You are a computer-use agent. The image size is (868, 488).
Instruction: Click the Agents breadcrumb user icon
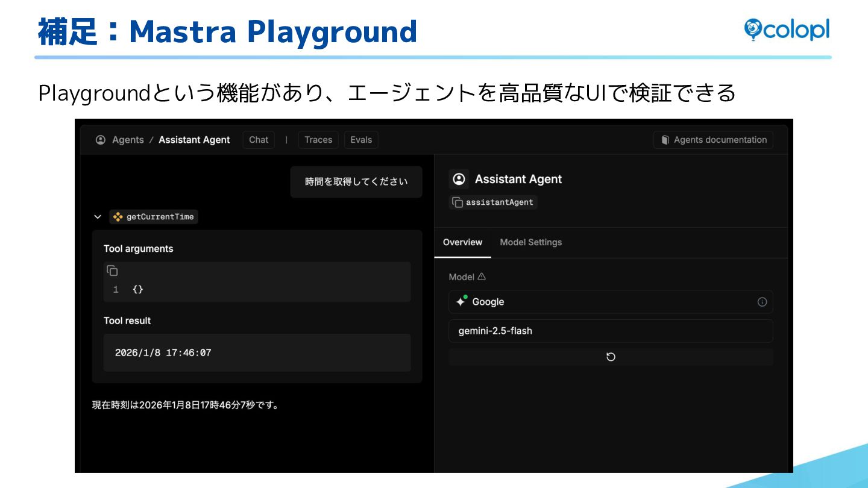click(101, 140)
